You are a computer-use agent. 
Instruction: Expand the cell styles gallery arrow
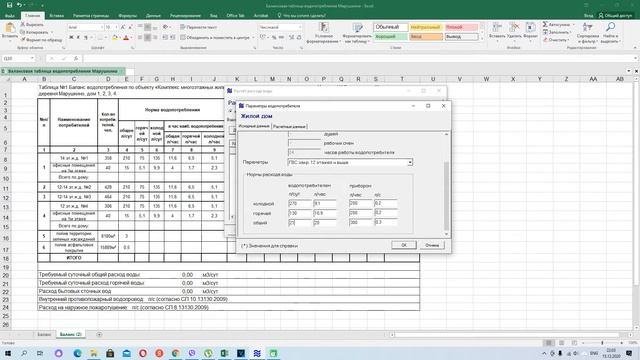point(482,39)
